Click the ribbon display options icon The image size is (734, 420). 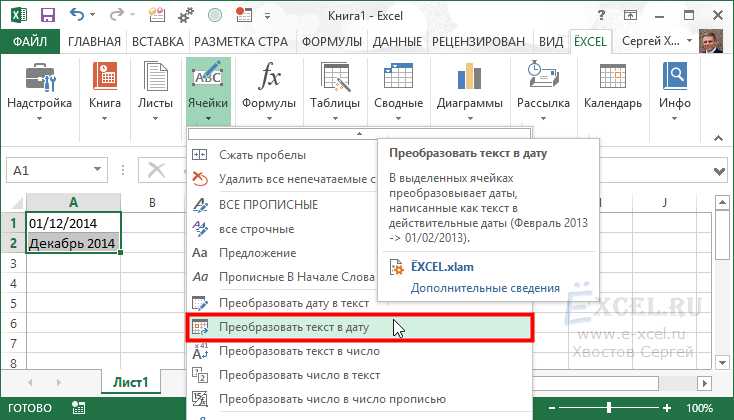point(631,15)
